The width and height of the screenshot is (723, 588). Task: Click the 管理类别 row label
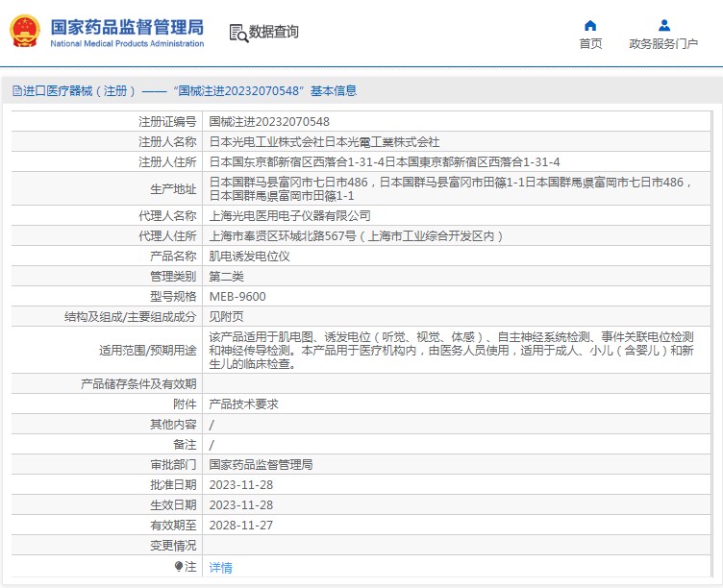coord(173,277)
